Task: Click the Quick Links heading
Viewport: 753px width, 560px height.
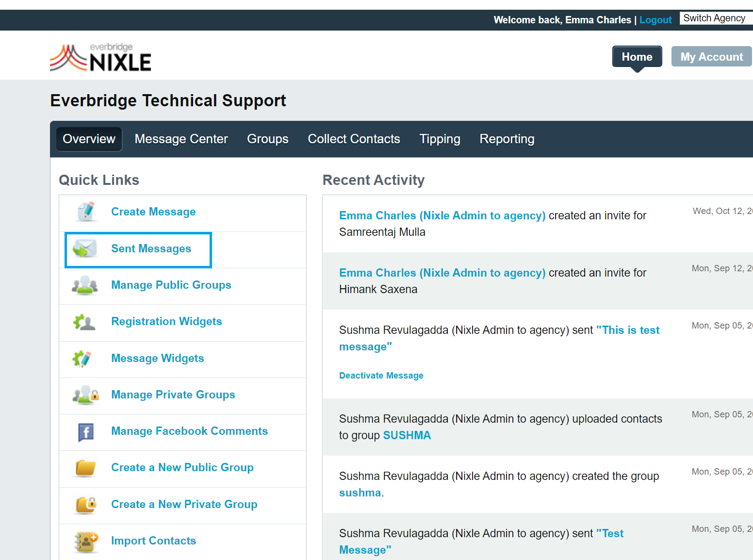Action: click(99, 181)
